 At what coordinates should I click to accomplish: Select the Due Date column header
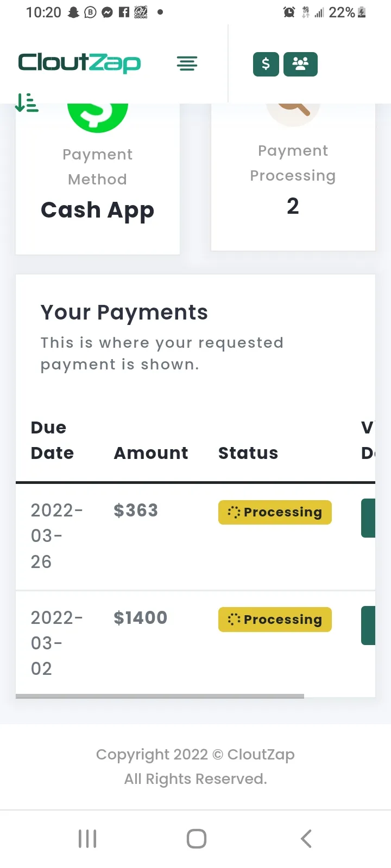tap(52, 440)
